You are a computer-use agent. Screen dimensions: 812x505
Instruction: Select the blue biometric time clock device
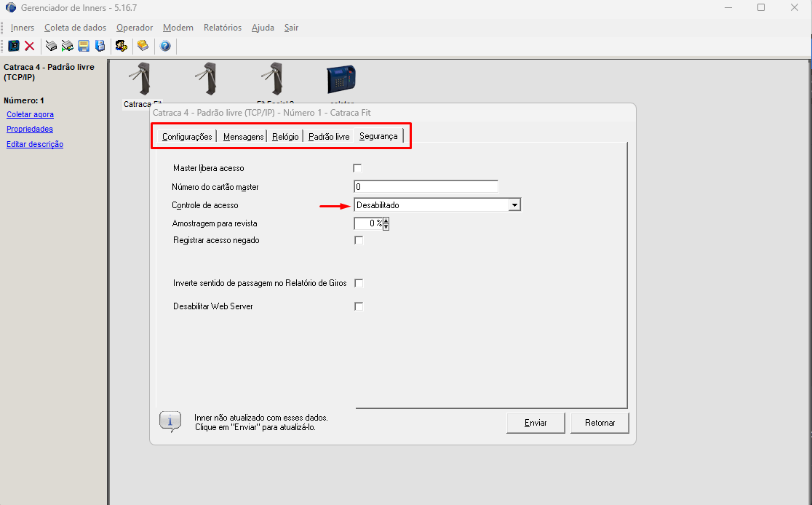(x=341, y=79)
